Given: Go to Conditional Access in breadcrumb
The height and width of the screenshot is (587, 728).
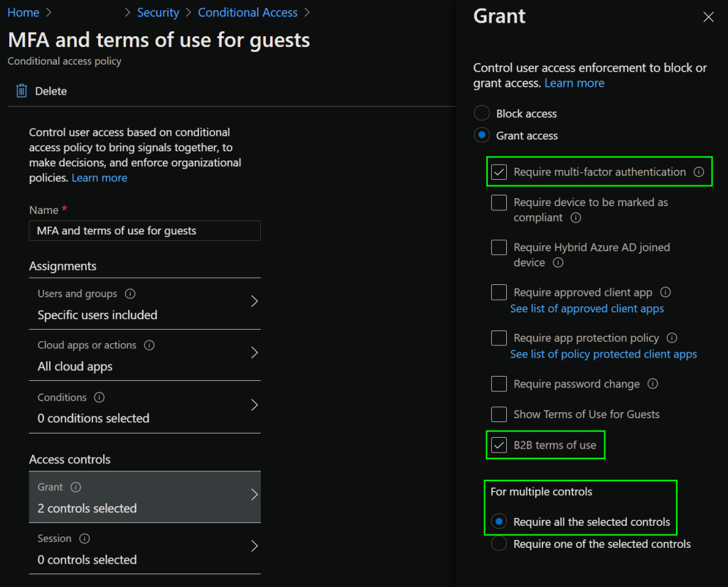Looking at the screenshot, I should pos(247,13).
